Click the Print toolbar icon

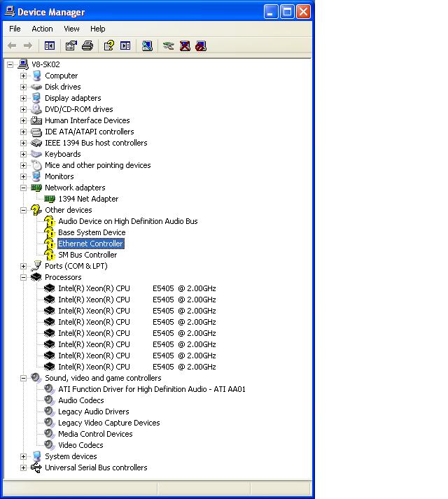(87, 46)
